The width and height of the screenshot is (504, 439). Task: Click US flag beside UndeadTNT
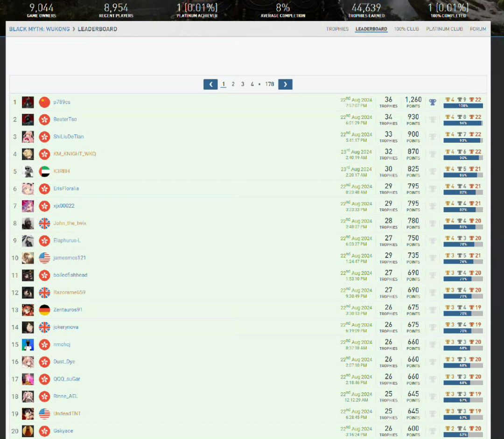[x=44, y=414]
